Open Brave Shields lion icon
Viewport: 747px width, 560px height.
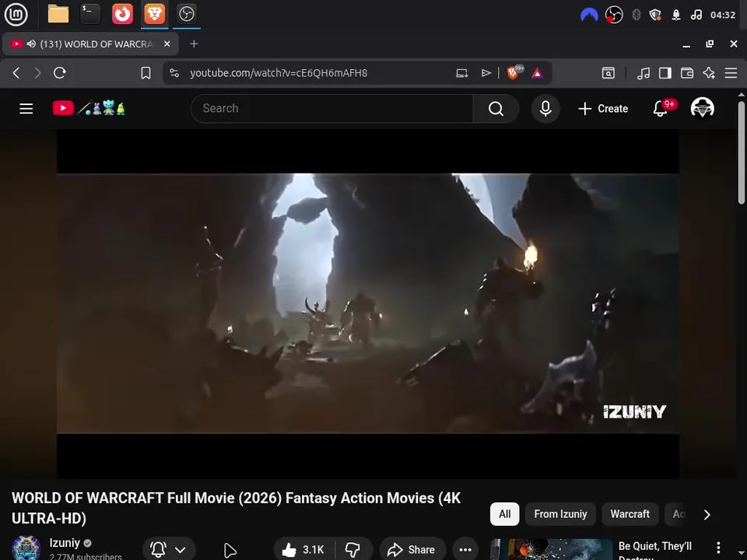514,72
